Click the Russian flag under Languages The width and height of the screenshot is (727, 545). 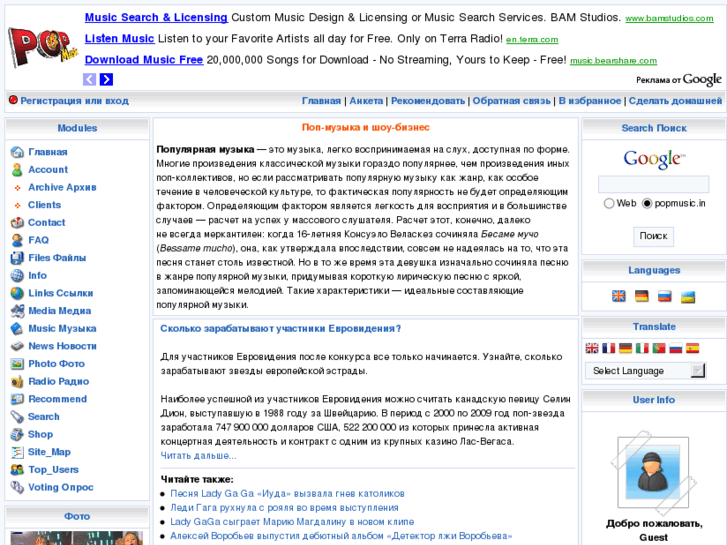click(665, 296)
